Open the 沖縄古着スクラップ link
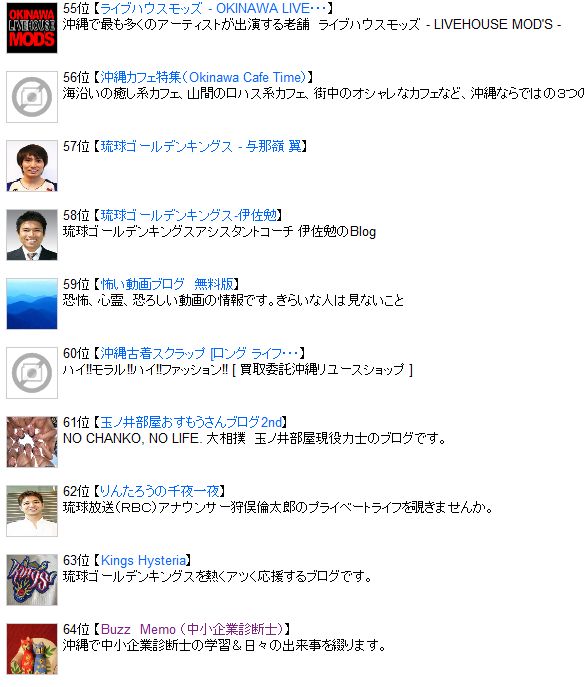The width and height of the screenshot is (584, 687). [x=199, y=353]
